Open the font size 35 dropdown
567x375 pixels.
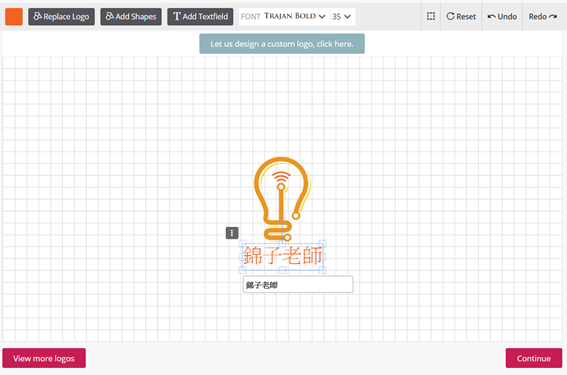tap(342, 17)
